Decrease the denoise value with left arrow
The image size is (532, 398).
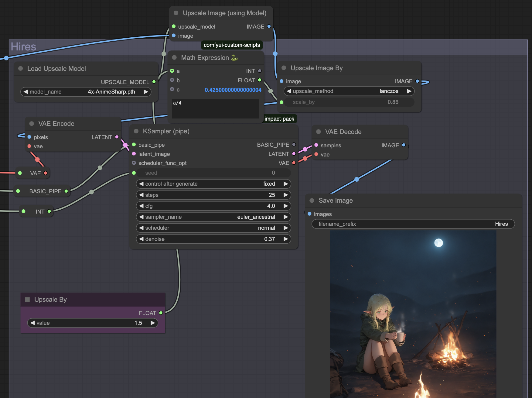141,239
